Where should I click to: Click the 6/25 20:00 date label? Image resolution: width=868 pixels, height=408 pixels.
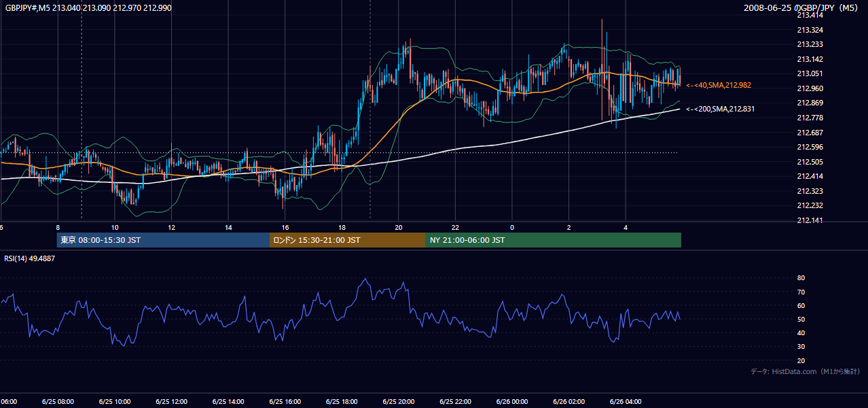(x=399, y=402)
